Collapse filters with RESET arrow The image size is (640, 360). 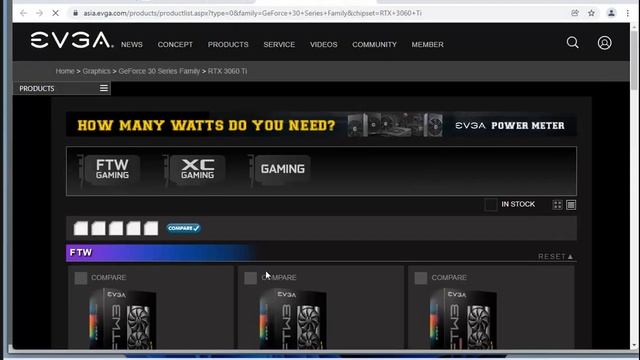(556, 256)
